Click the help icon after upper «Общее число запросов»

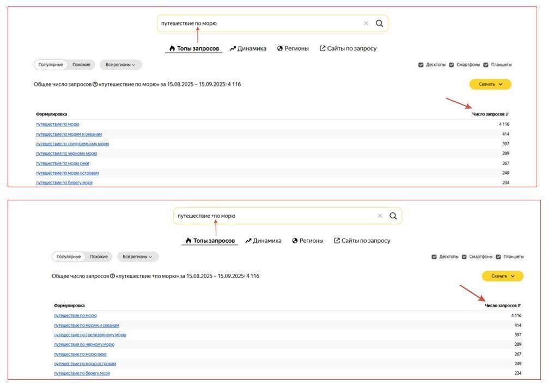[95, 84]
